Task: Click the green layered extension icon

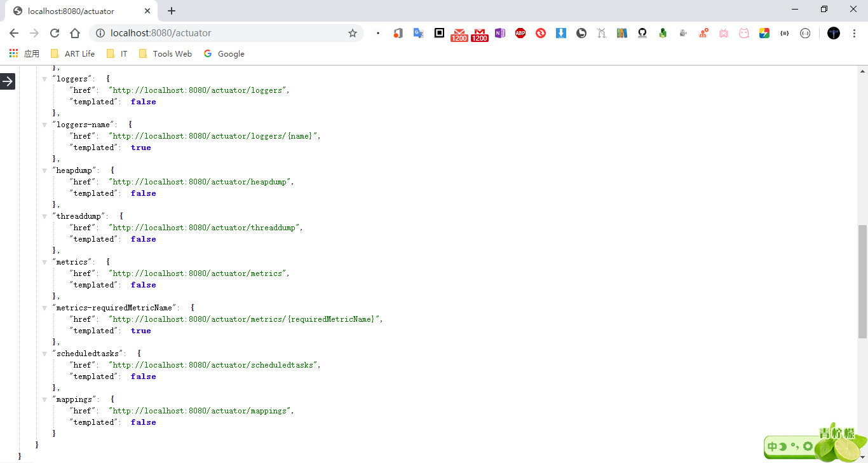Action: tap(663, 33)
